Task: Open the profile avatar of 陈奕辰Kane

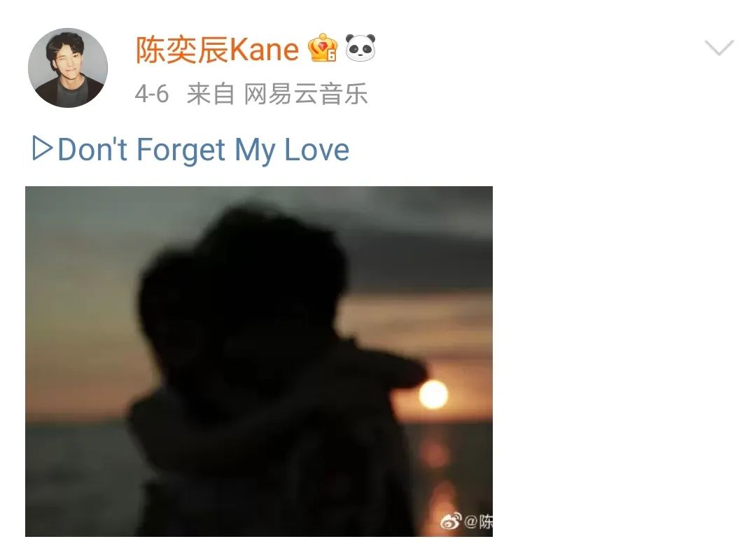Action: click(x=68, y=67)
